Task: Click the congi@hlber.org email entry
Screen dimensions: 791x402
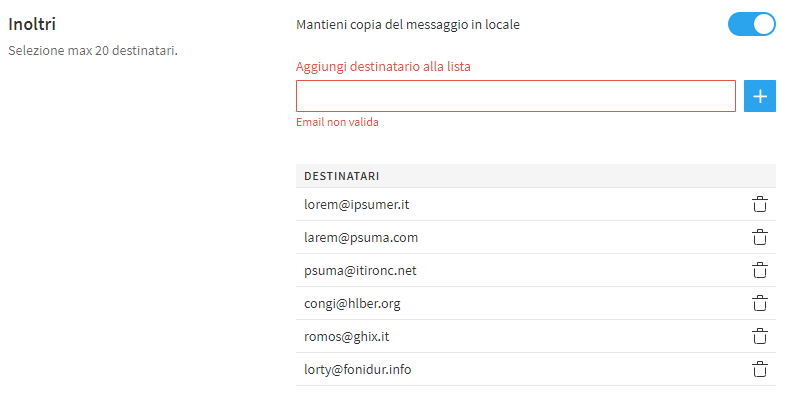Action: pos(352,303)
